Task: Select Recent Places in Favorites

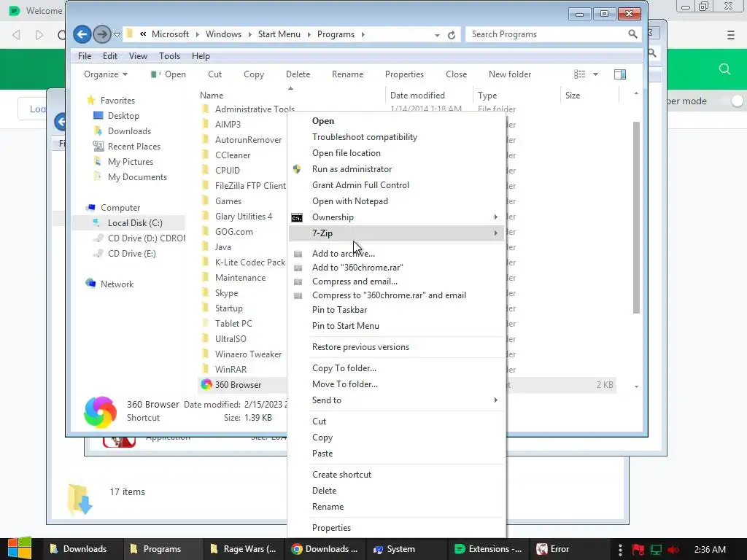Action: click(x=134, y=146)
